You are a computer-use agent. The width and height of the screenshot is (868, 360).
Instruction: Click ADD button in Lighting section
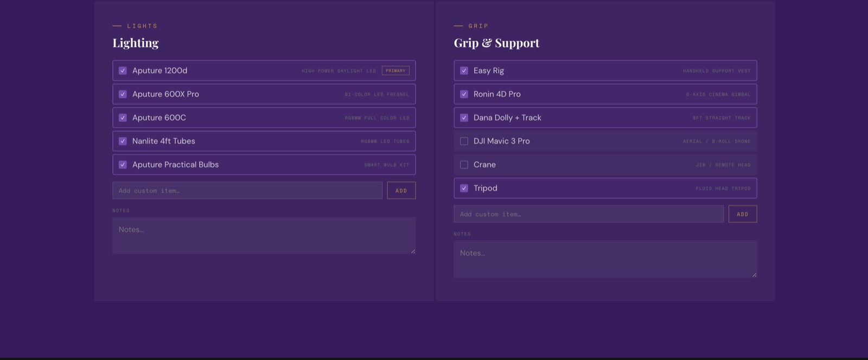401,190
